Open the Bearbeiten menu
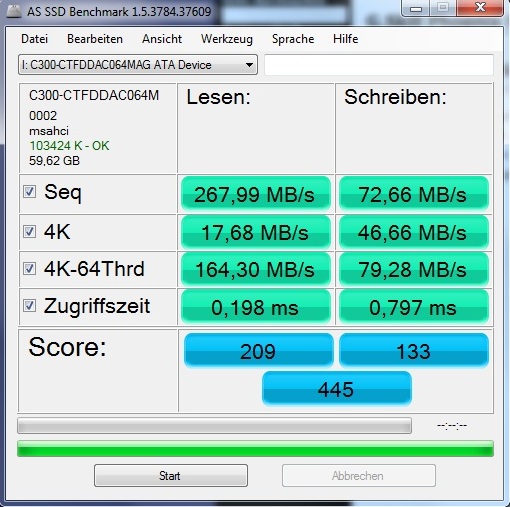Viewport: 510px width, 507px height. click(95, 39)
